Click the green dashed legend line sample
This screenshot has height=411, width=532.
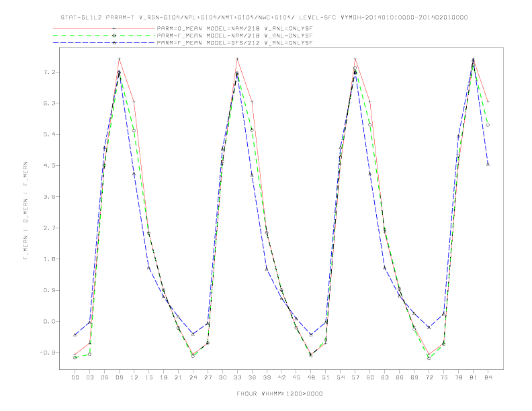click(104, 36)
